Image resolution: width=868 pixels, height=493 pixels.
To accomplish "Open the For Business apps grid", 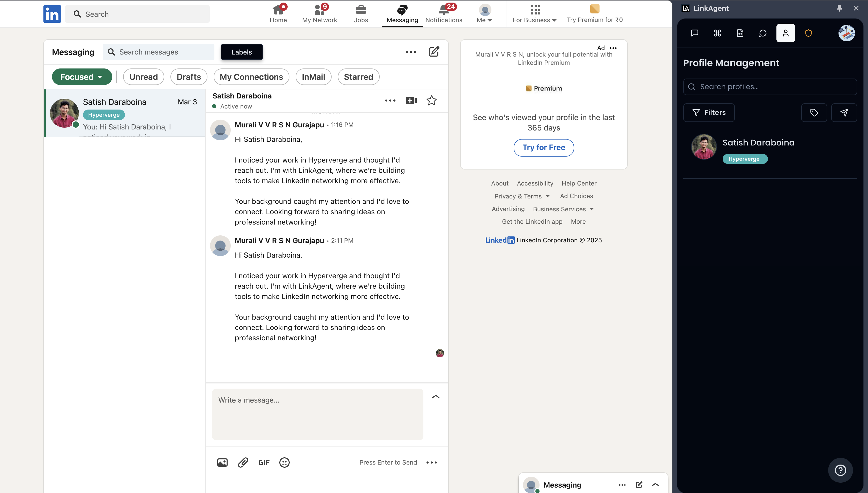I will pos(535,13).
